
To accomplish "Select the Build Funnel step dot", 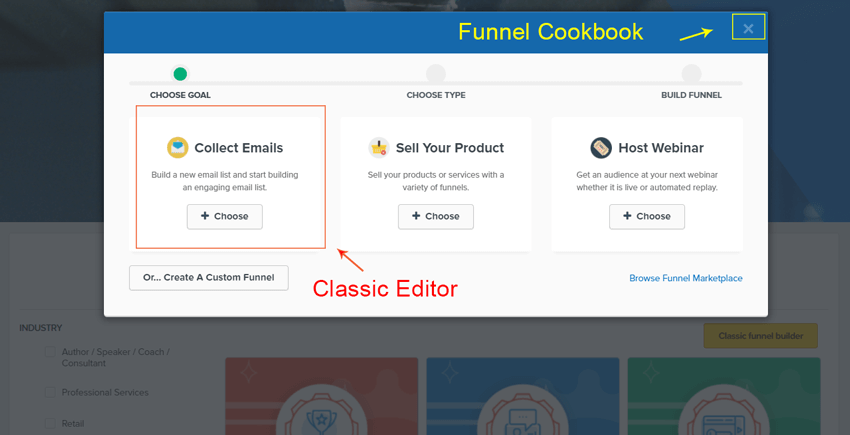I will click(x=691, y=74).
